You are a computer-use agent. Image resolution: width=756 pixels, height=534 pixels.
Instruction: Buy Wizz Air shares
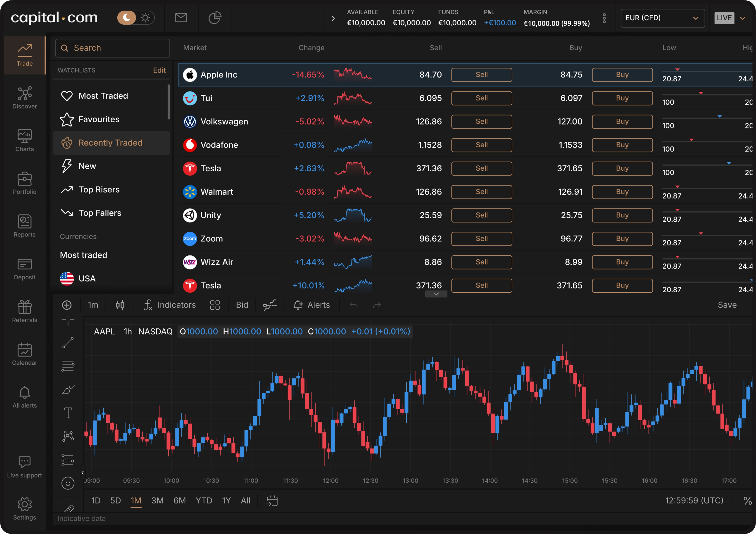[x=622, y=262]
